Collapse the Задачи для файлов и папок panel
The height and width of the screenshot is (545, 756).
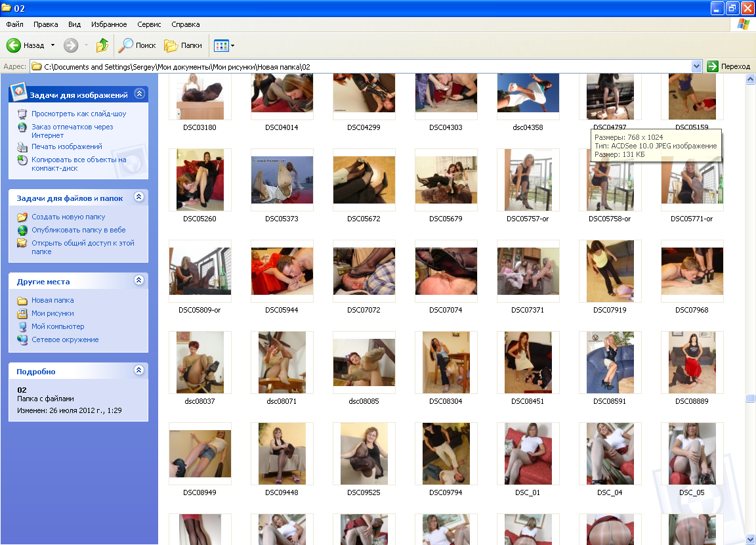click(139, 197)
